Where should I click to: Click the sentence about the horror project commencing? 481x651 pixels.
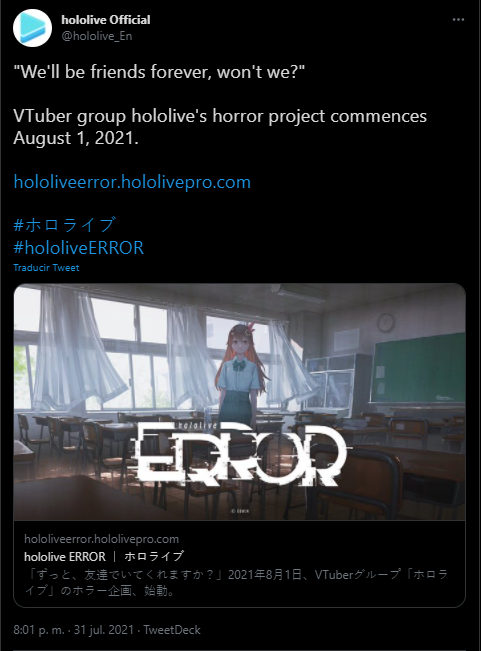click(x=220, y=127)
